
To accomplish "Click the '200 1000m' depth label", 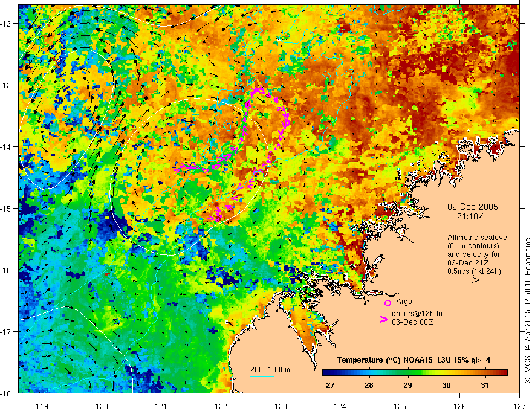I will click(270, 370).
